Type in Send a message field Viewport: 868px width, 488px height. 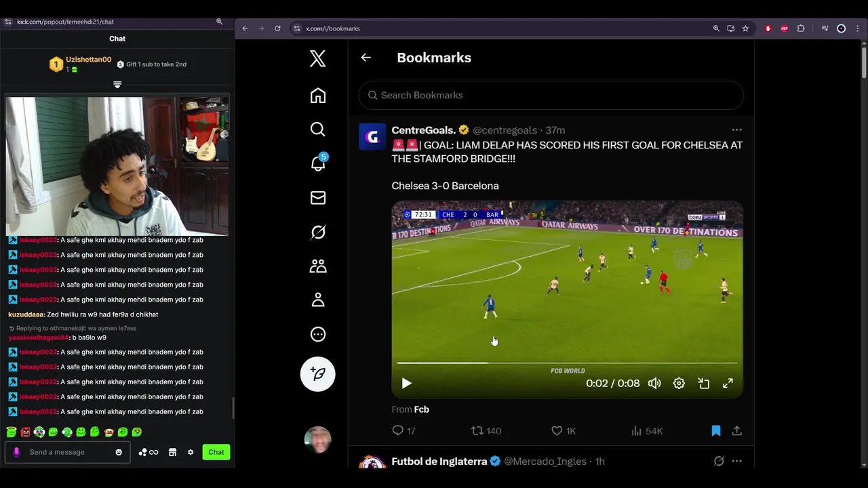click(x=68, y=452)
